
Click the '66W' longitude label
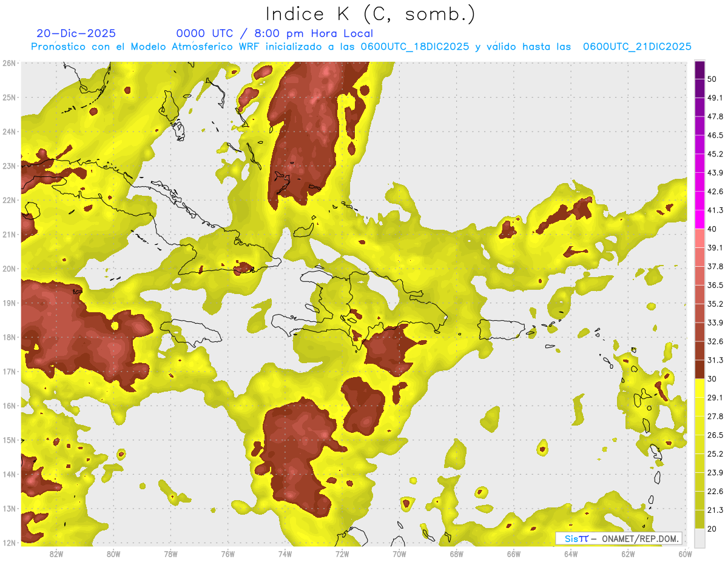pos(514,554)
